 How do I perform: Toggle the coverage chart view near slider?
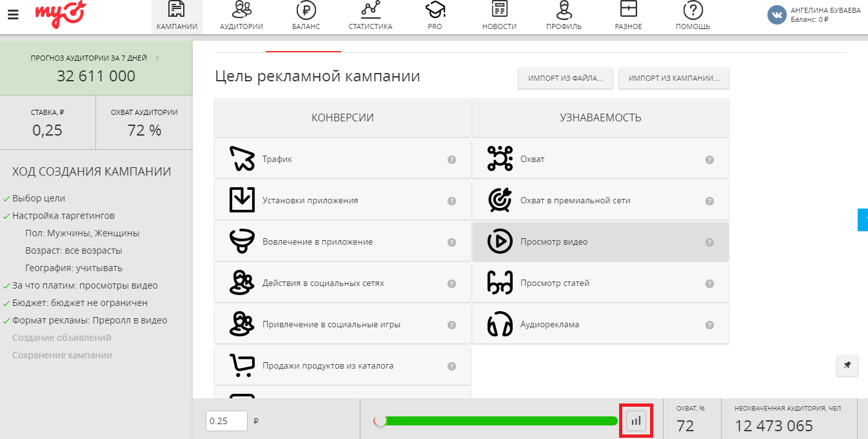pyautogui.click(x=636, y=420)
